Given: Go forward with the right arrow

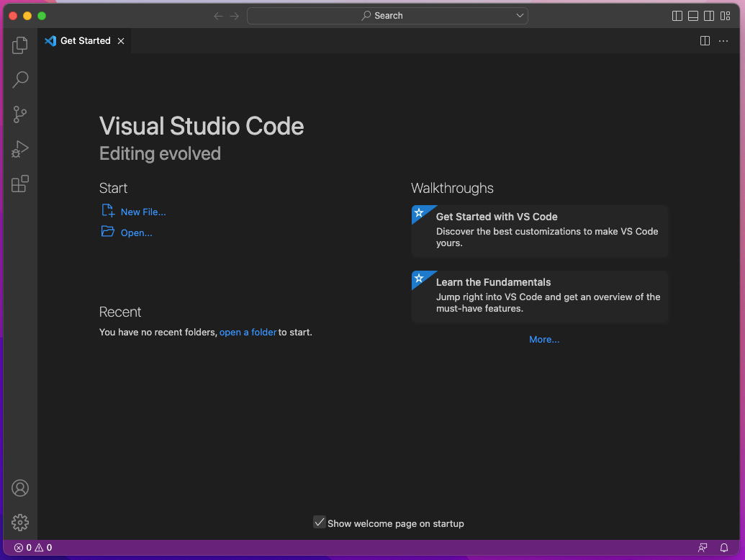Looking at the screenshot, I should click(x=234, y=16).
